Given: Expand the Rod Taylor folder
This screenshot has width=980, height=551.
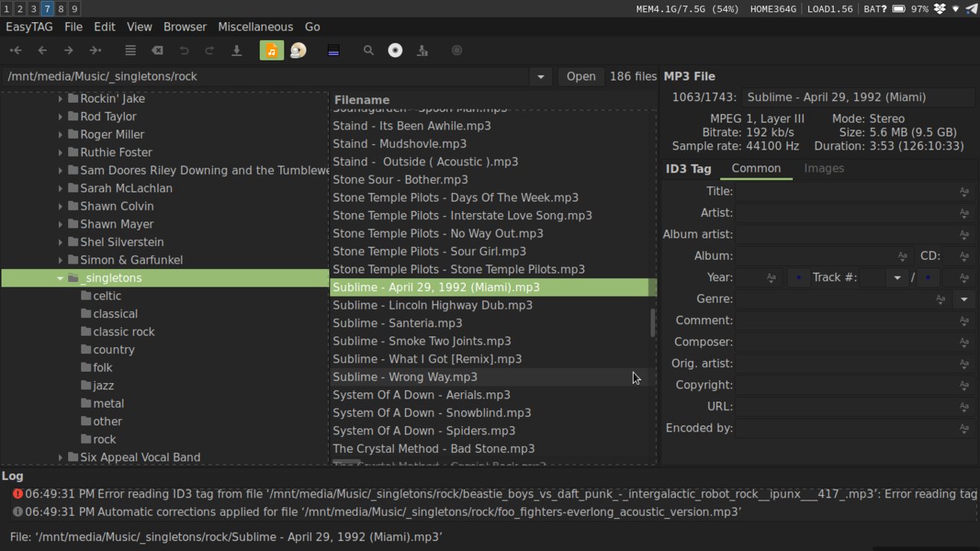Looking at the screenshot, I should (x=61, y=116).
